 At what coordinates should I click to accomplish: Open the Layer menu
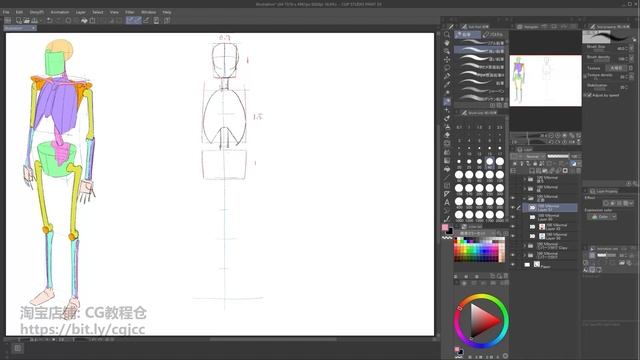point(81,12)
